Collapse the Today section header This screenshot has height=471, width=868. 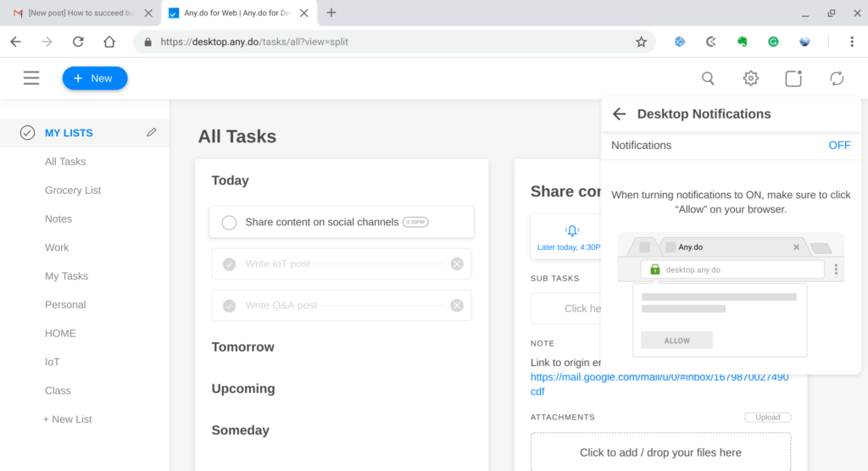tap(231, 180)
